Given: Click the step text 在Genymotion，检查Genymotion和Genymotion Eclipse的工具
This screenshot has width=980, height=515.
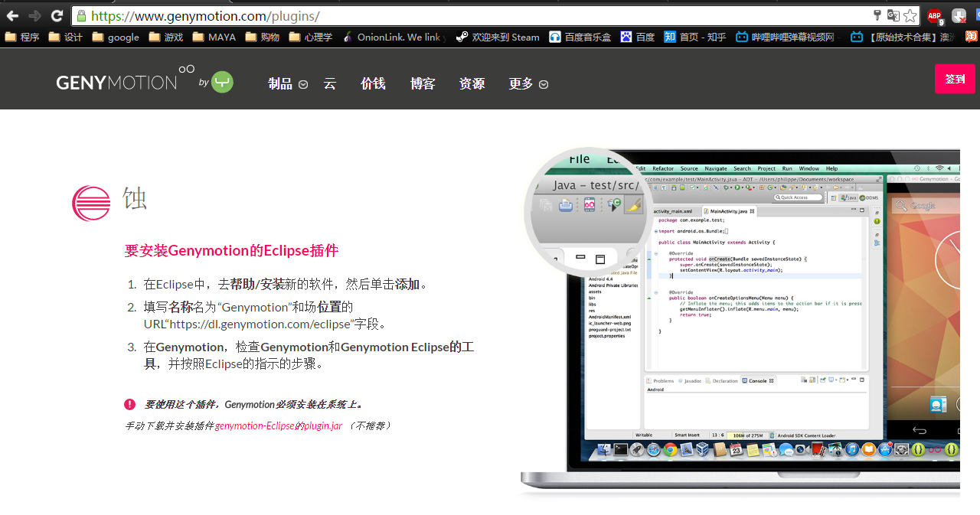Looking at the screenshot, I should (309, 355).
